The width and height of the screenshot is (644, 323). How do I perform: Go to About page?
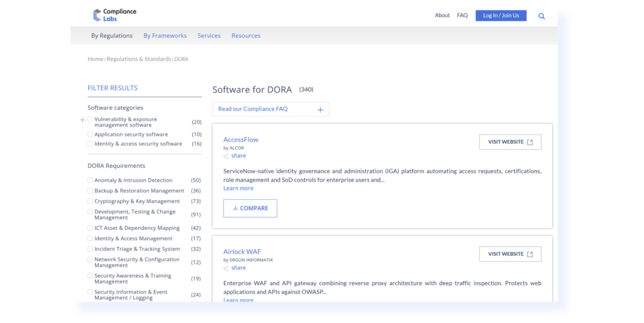[442, 15]
